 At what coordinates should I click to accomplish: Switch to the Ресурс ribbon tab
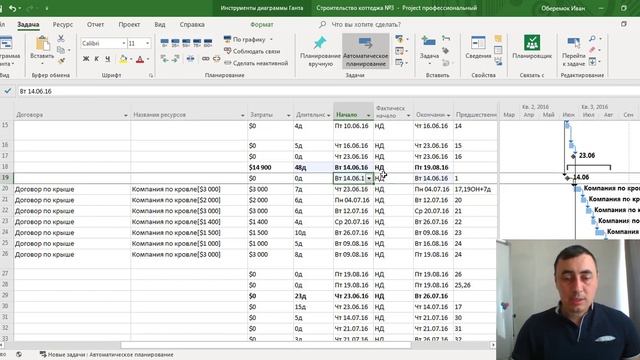[62, 24]
